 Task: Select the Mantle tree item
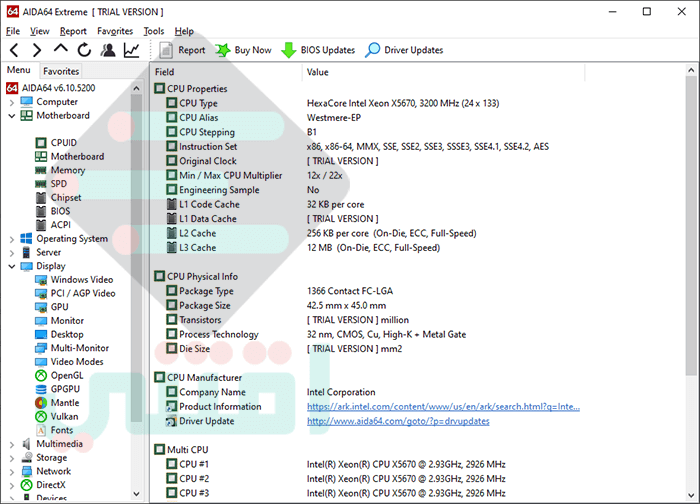pyautogui.click(x=58, y=403)
